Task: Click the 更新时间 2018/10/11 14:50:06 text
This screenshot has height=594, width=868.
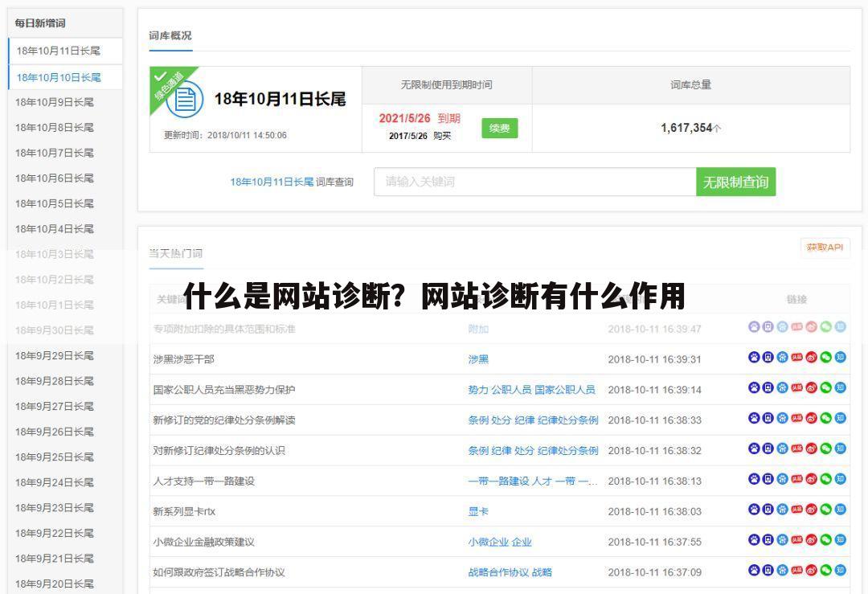Action: pyautogui.click(x=225, y=135)
